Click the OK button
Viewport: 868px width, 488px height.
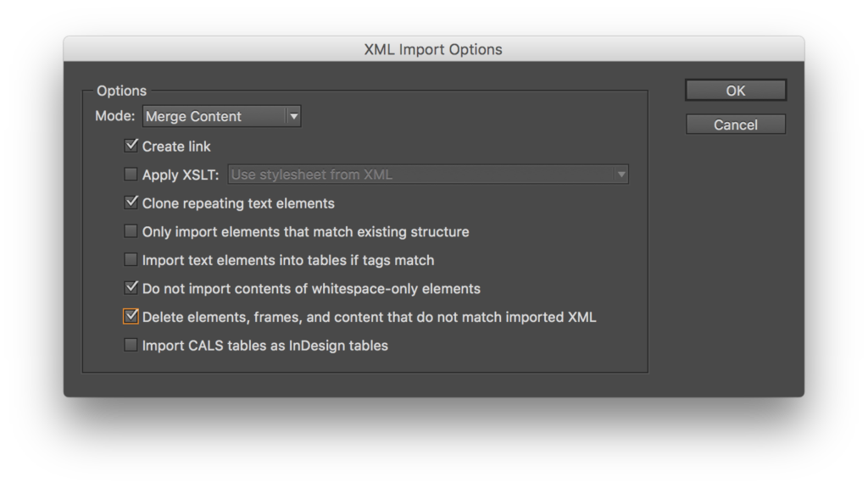tap(735, 91)
